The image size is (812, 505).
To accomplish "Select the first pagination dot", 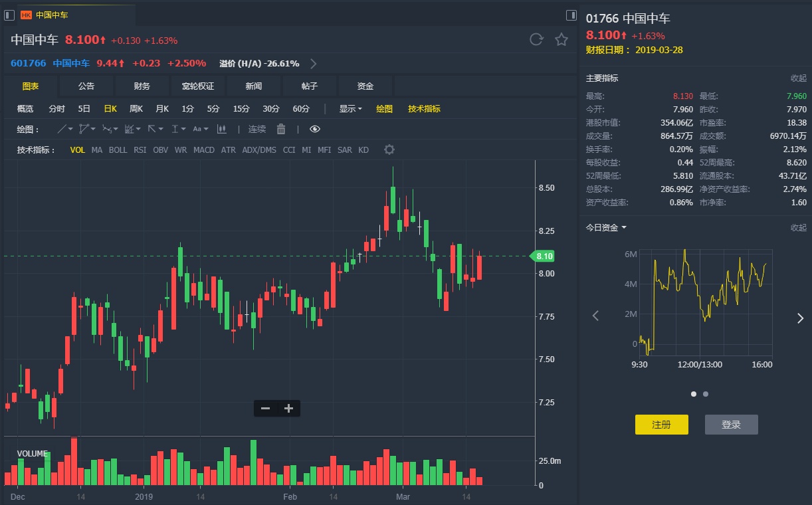I will [694, 394].
